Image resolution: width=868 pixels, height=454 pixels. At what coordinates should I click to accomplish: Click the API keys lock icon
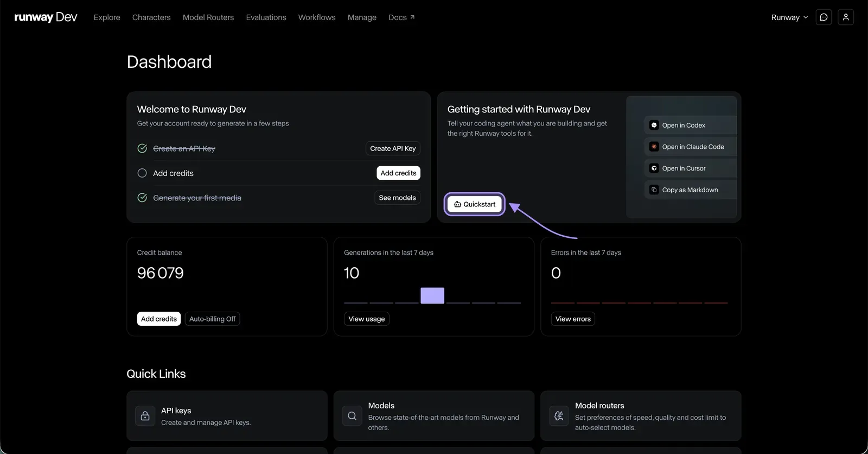(x=145, y=416)
